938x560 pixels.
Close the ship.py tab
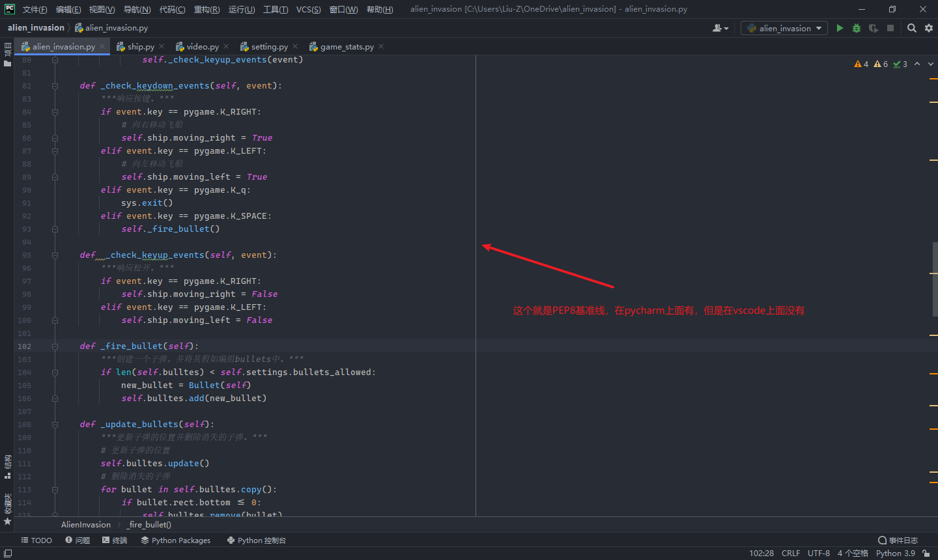[x=162, y=46]
